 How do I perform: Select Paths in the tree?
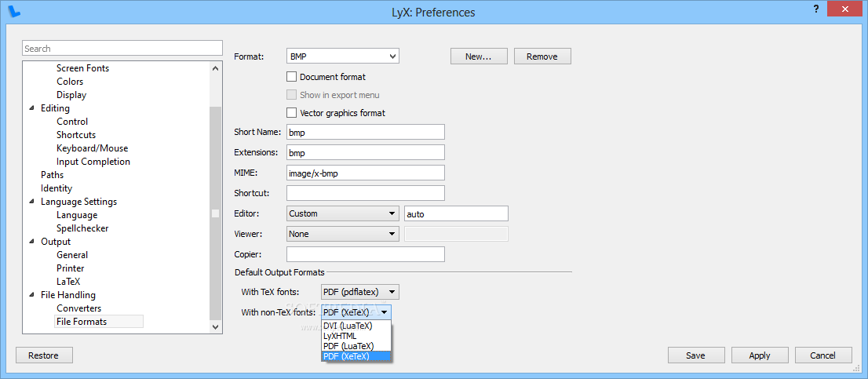[52, 175]
